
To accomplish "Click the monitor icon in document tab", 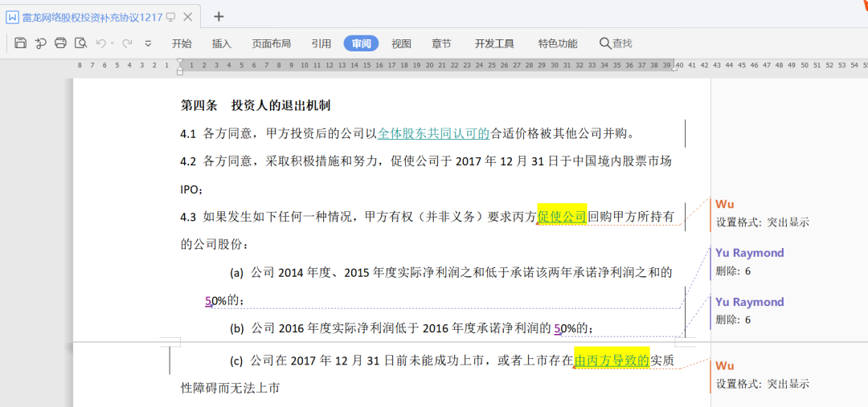I will pyautogui.click(x=170, y=17).
